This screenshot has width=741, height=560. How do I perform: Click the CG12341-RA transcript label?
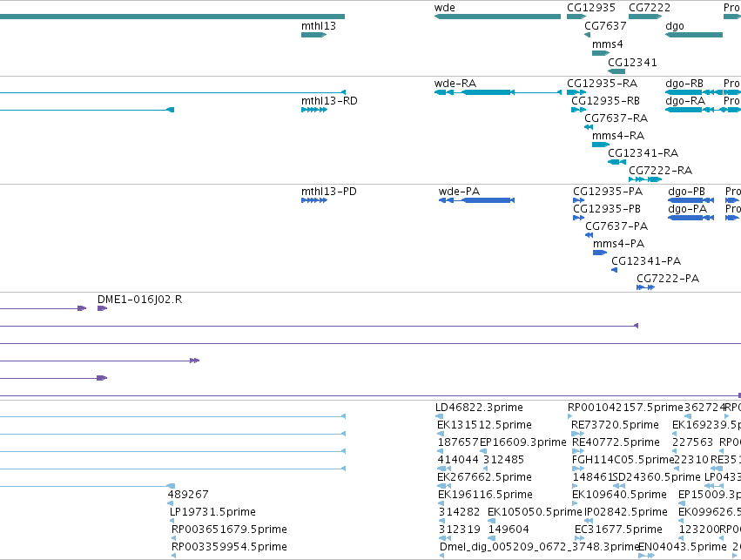click(x=643, y=153)
